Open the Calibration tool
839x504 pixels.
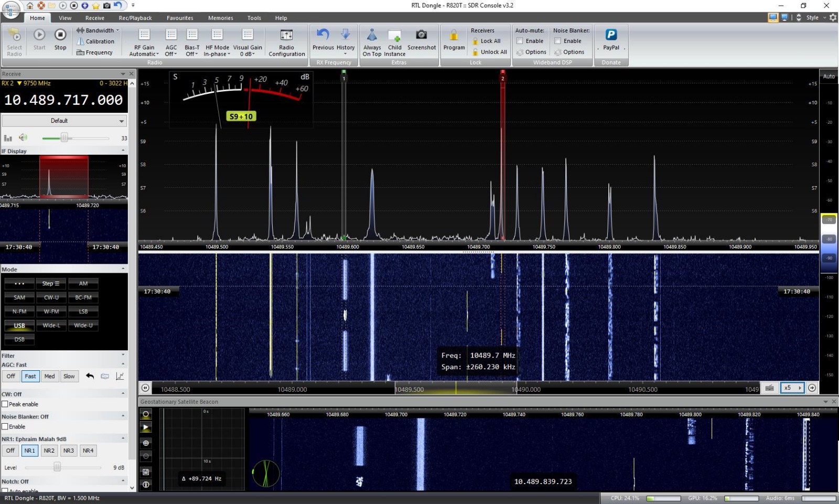[x=95, y=41]
